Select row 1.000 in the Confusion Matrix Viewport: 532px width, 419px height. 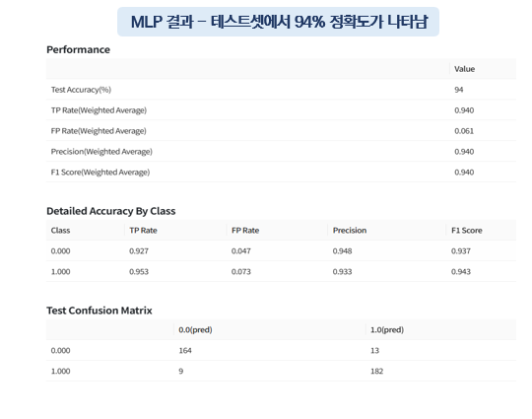[x=60, y=371]
